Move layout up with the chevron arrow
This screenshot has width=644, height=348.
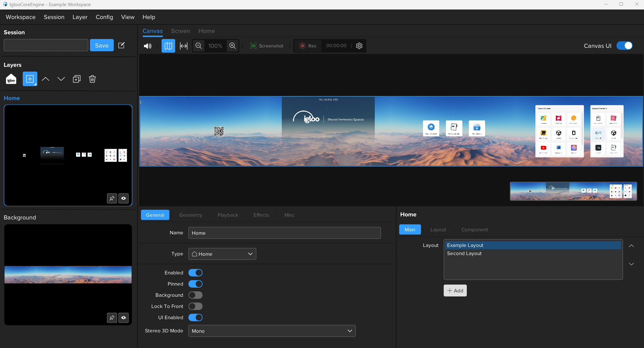631,246
